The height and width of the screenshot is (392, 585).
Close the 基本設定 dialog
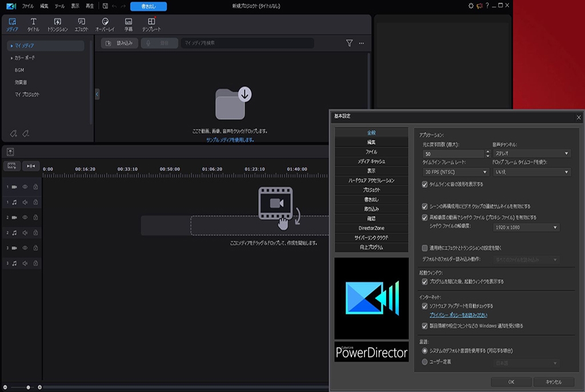click(x=579, y=117)
